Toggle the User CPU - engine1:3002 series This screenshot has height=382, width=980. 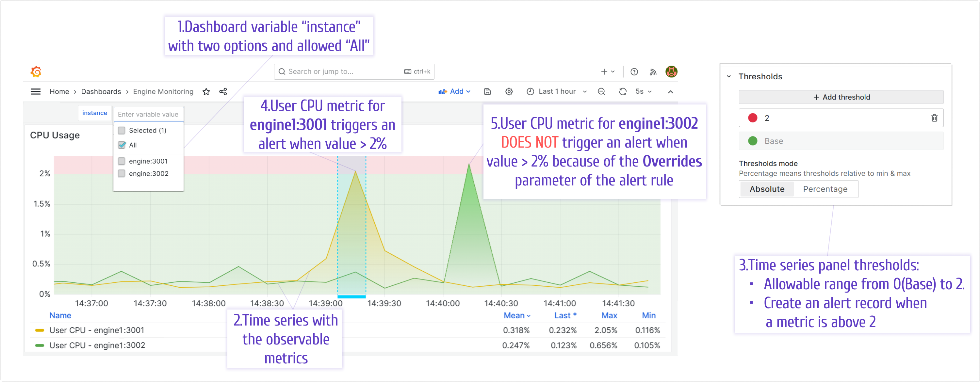tap(97, 346)
